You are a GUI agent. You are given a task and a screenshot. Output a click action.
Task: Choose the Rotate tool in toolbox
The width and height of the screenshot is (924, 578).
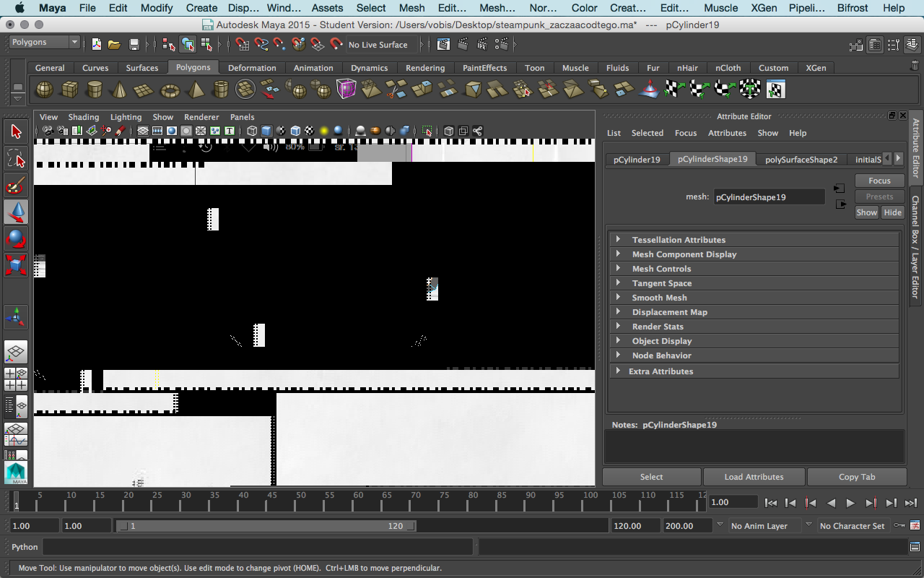[x=16, y=238]
